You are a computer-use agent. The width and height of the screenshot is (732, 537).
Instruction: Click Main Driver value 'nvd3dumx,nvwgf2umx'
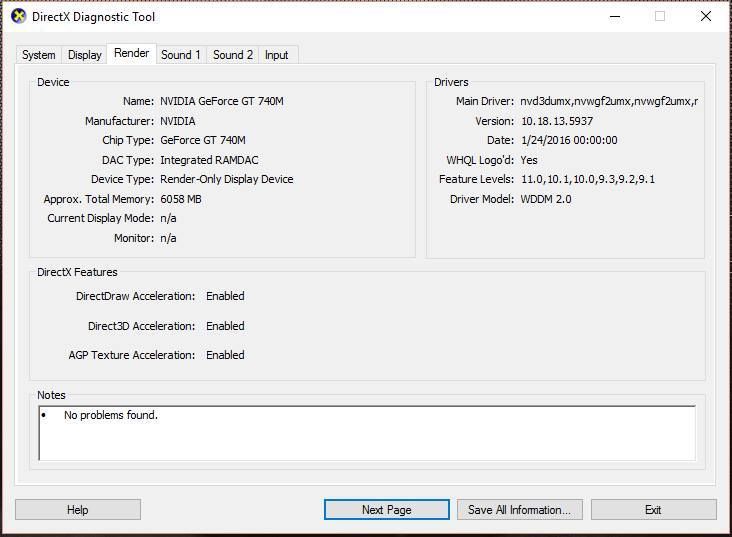(x=609, y=101)
